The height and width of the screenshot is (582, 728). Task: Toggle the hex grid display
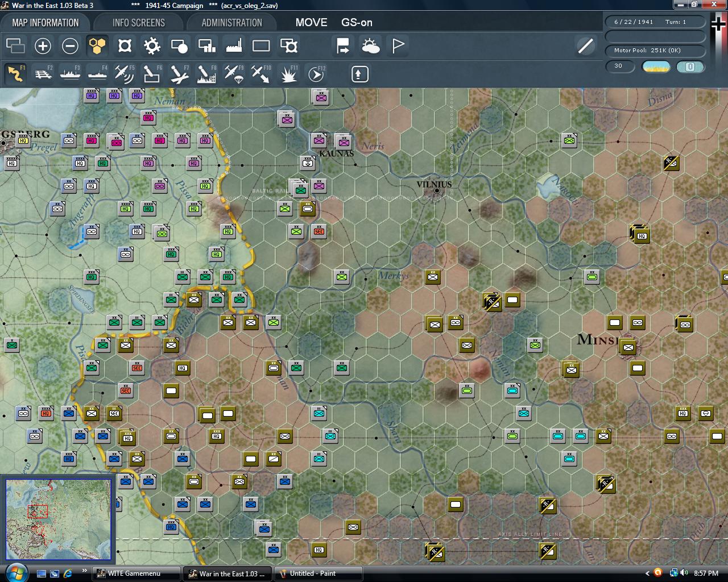coord(97,45)
